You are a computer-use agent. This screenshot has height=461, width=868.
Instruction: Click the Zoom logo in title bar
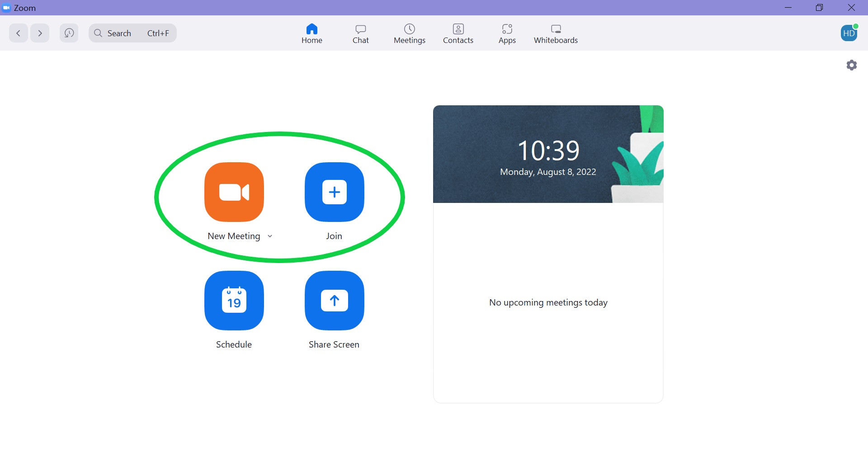point(6,8)
